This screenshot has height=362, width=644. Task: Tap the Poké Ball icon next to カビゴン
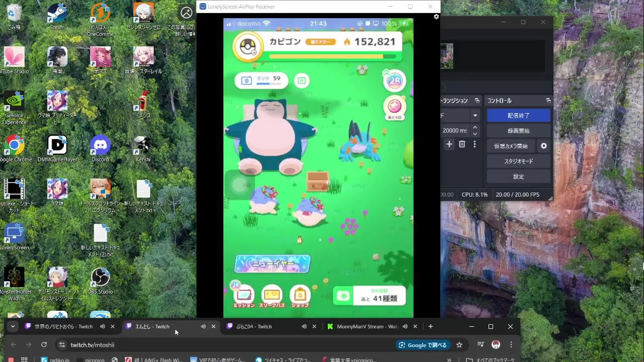[248, 46]
